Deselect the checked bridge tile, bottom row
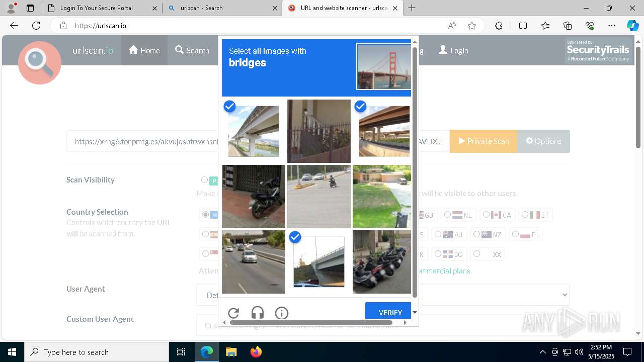This screenshot has height=362, width=644. pos(319,261)
